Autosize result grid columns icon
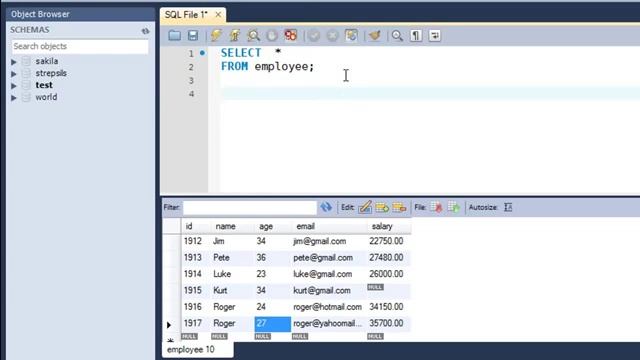Viewport: 640px width, 360px height. tap(508, 207)
